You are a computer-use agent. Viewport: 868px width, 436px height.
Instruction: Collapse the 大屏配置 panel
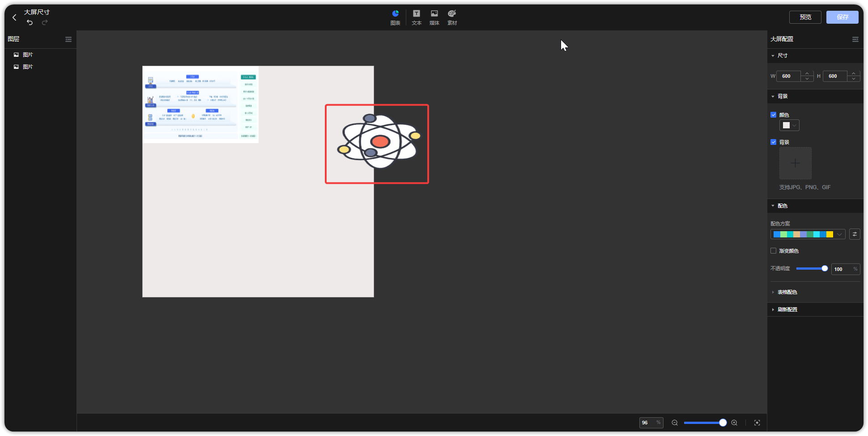coord(855,39)
